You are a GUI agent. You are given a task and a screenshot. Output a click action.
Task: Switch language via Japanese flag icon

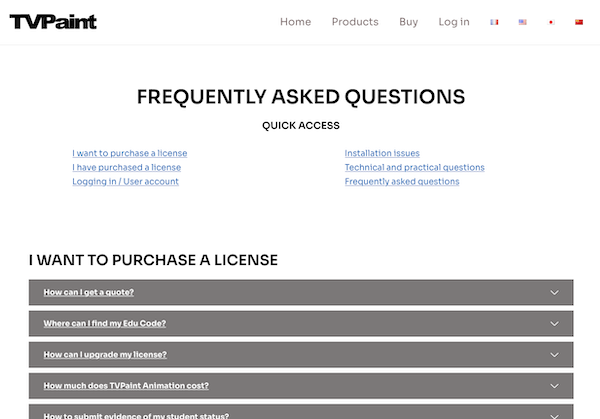point(551,22)
